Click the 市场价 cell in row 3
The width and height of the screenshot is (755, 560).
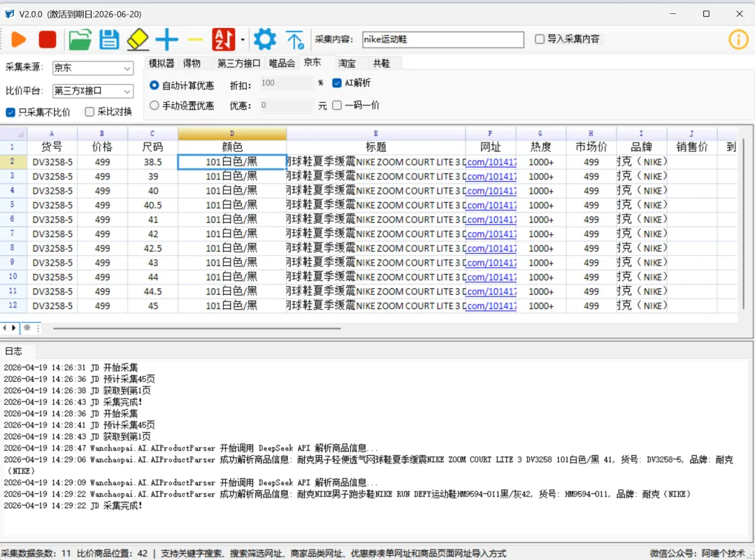click(x=591, y=176)
